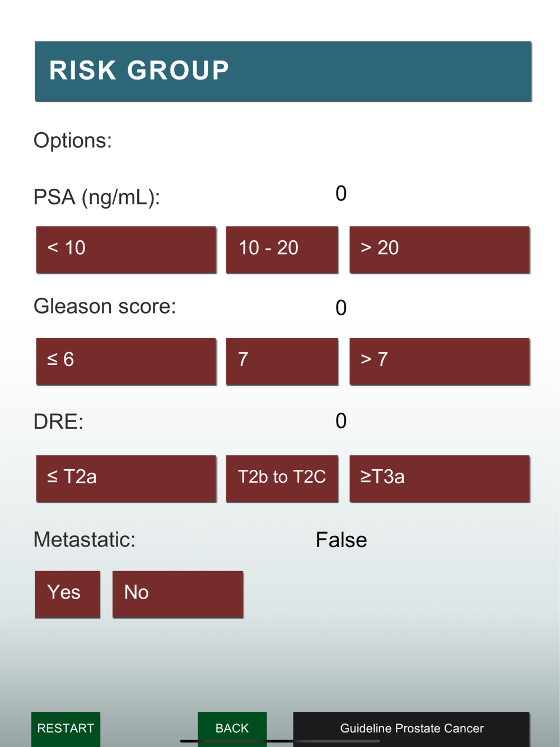Image resolution: width=560 pixels, height=747 pixels.
Task: Tap the green RESTART button
Action: point(66,729)
